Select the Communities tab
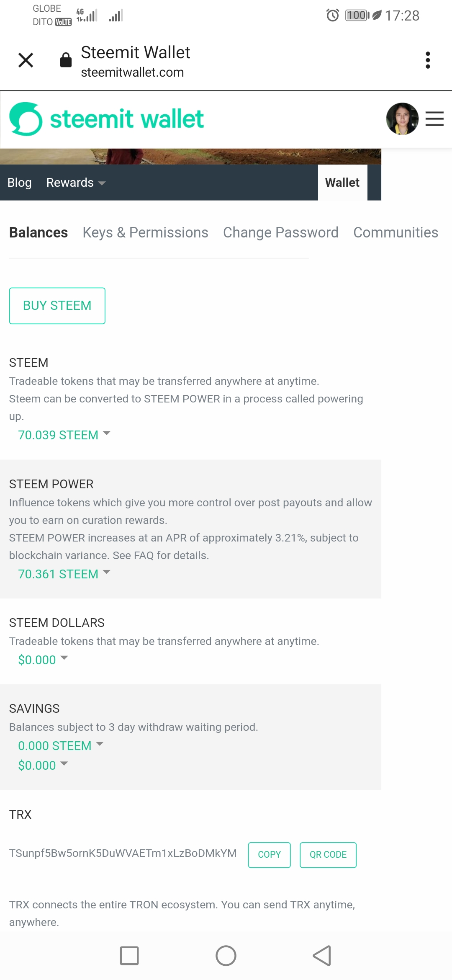 (x=395, y=232)
